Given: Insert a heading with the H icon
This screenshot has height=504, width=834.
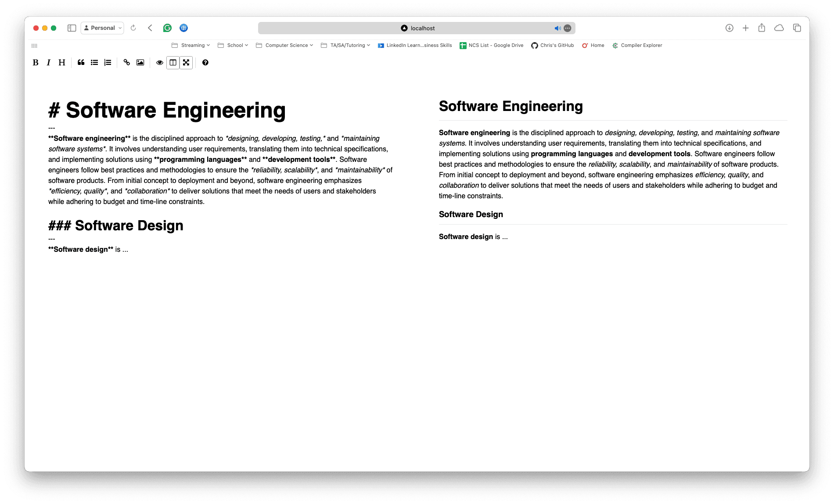Looking at the screenshot, I should [62, 62].
